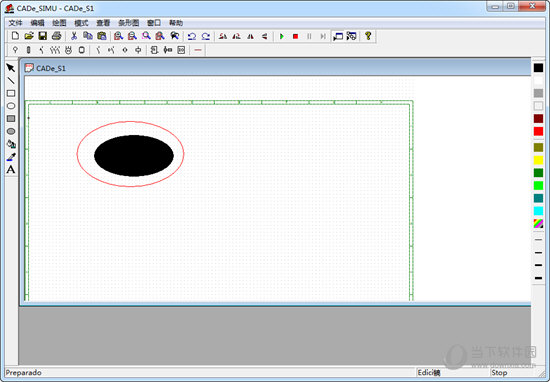Image resolution: width=550 pixels, height=382 pixels.
Task: Select the hollow ellipse tool
Action: pyautogui.click(x=11, y=106)
